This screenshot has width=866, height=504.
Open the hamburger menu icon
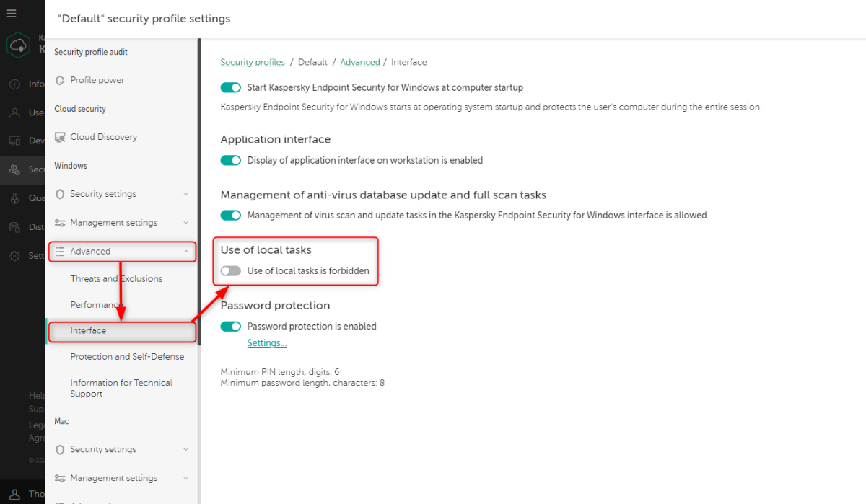point(11,14)
